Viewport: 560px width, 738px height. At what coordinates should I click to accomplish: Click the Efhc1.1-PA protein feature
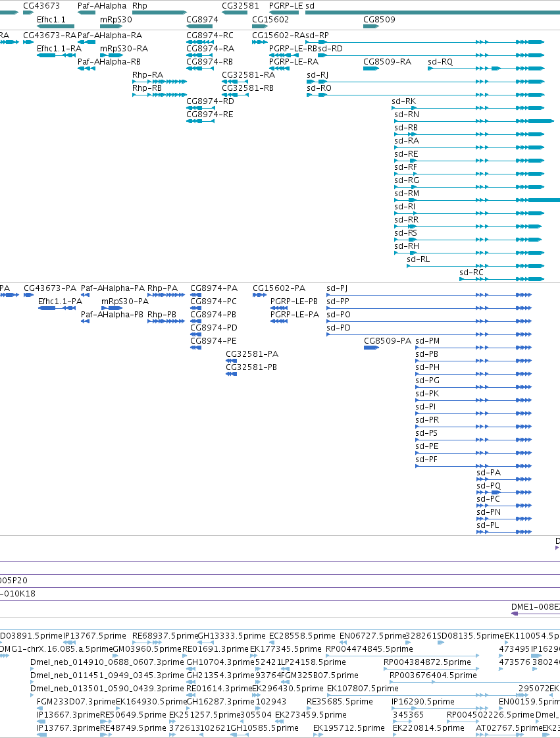click(57, 308)
